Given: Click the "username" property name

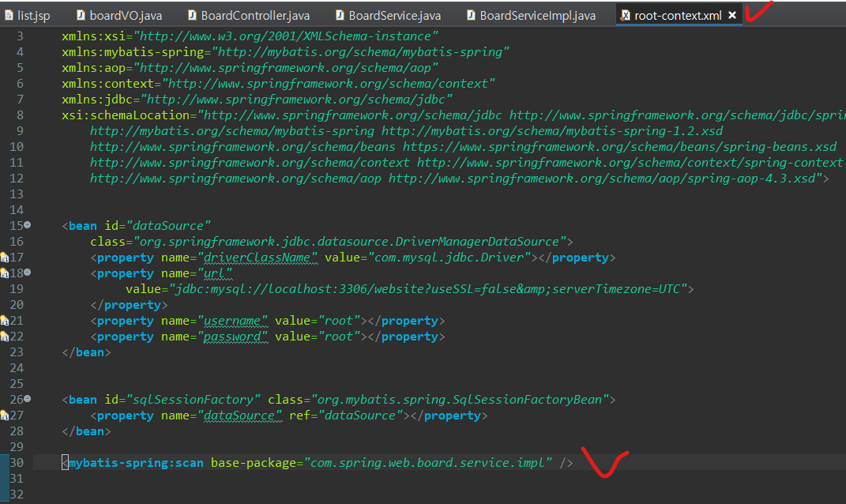Looking at the screenshot, I should point(232,321).
